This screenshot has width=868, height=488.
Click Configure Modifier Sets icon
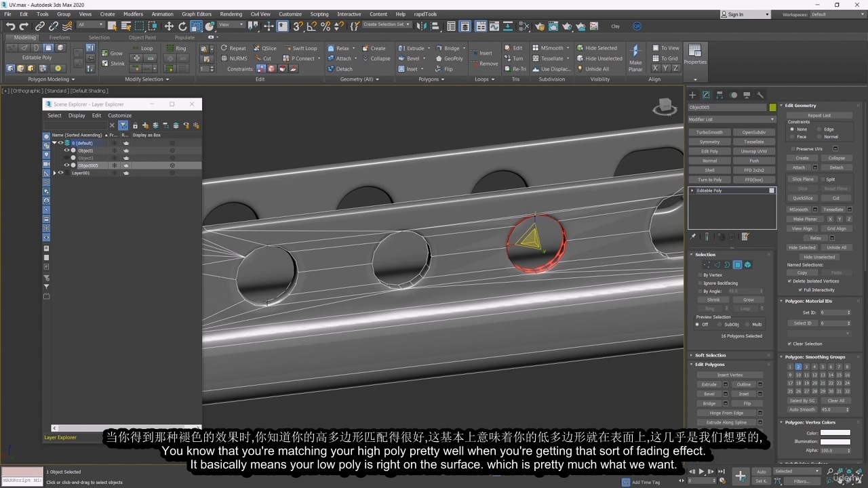pyautogui.click(x=745, y=237)
